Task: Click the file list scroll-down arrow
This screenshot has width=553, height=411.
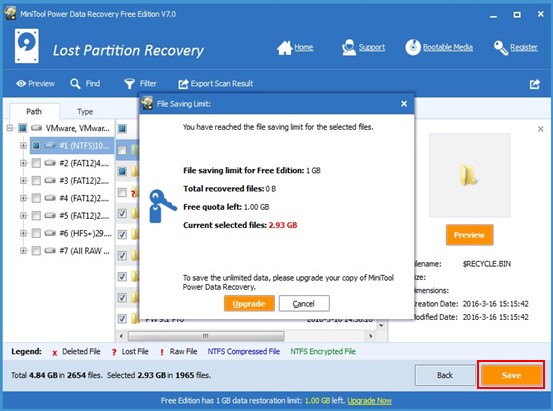Action: tap(381, 325)
